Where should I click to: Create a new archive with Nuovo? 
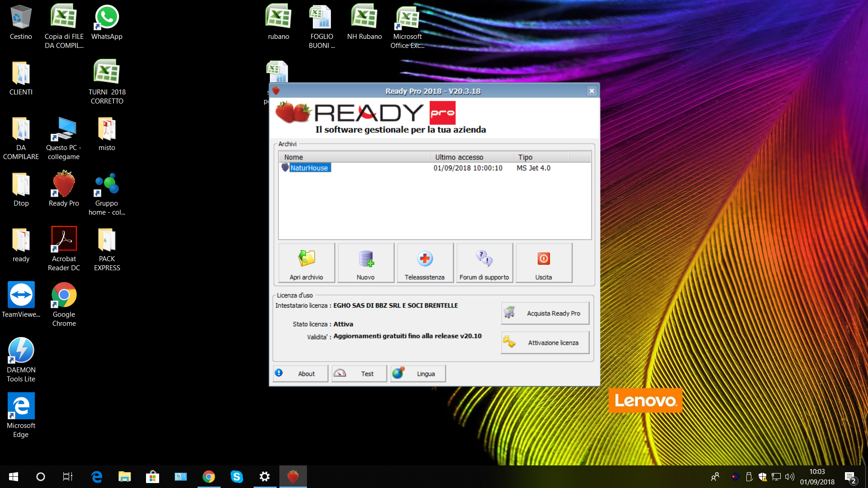point(366,263)
